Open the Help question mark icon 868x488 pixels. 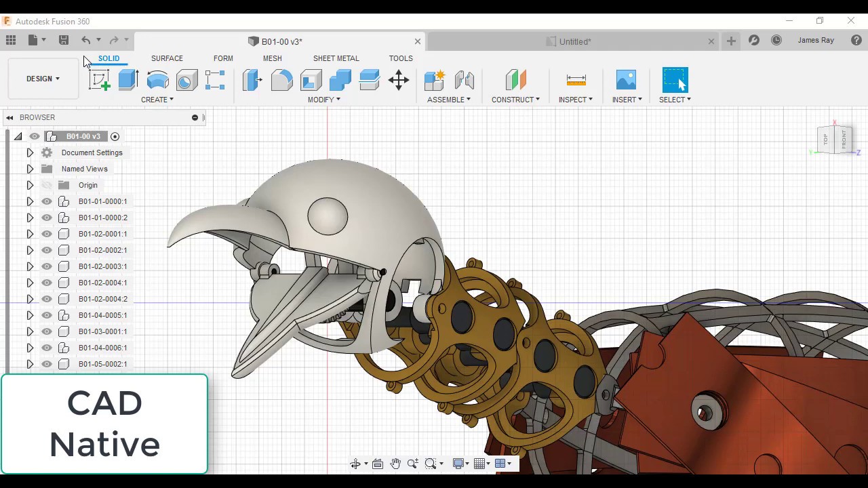pyautogui.click(x=856, y=41)
